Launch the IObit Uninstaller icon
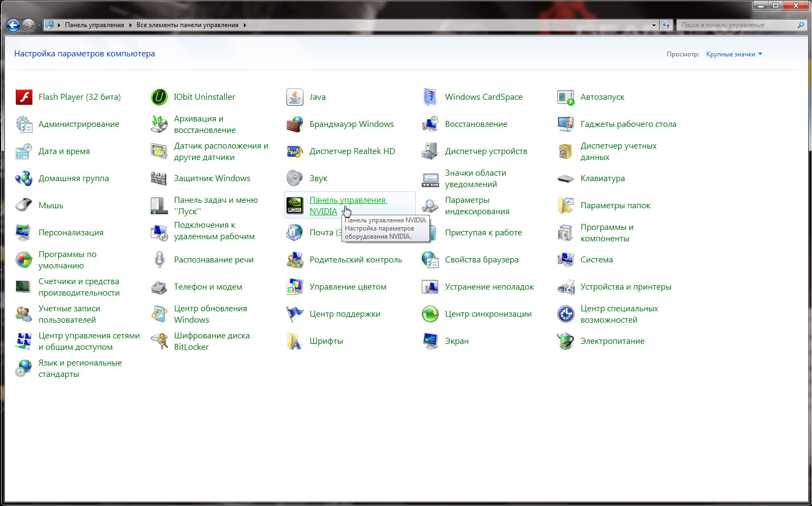Image resolution: width=812 pixels, height=506 pixels. [x=159, y=97]
